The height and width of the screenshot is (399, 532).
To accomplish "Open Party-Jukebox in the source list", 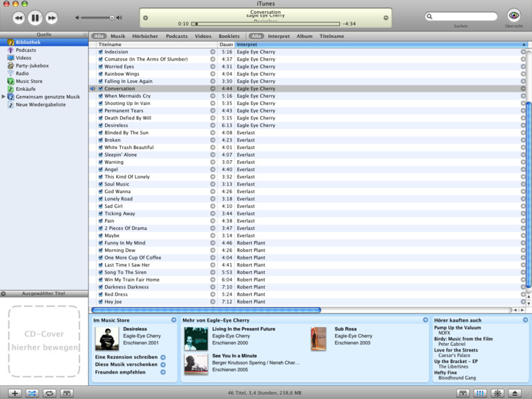I will click(32, 66).
